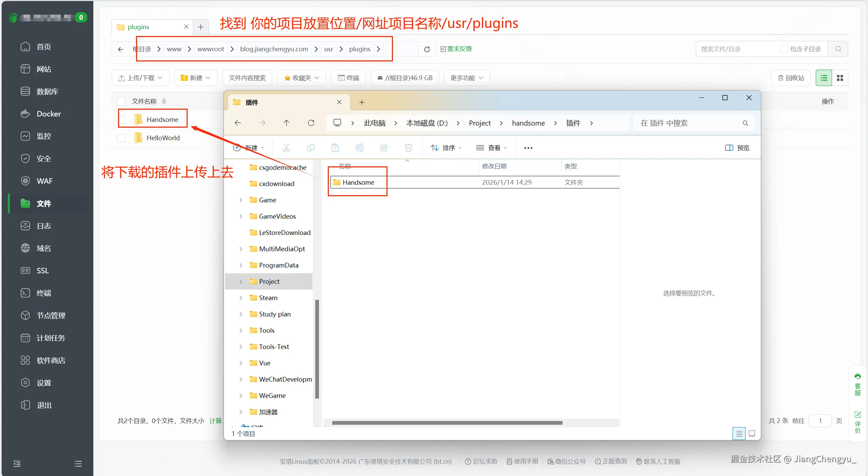Open the Upload/Download dropdown
Screen dimensions: 868x476
click(x=140, y=78)
